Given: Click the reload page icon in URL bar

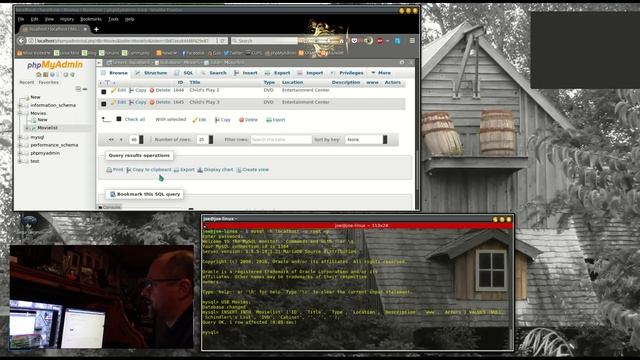Looking at the screenshot, I should pyautogui.click(x=223, y=41).
